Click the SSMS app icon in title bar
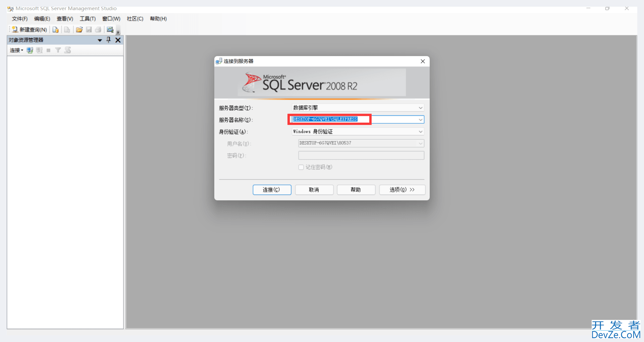 [11, 9]
